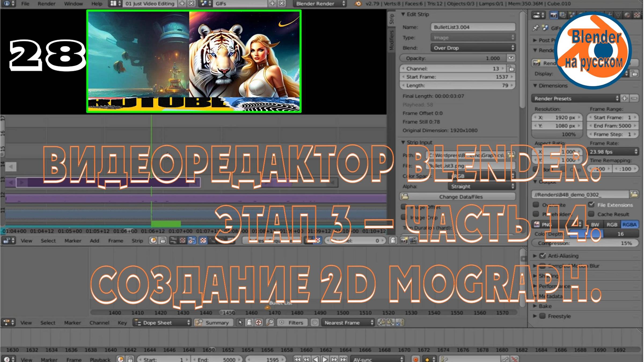Toggle the opacity eye icon
Image resolution: width=644 pixels, height=362 pixels.
pyautogui.click(x=511, y=58)
